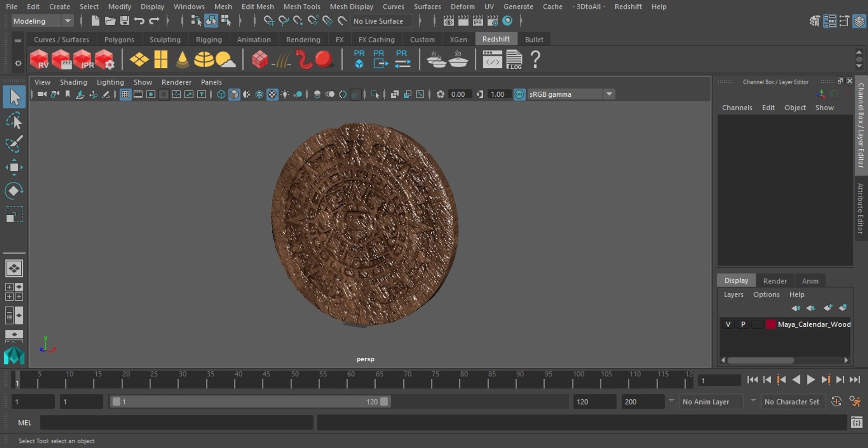Toggle playback P of Maya_Calendar_Wood layer

pos(743,324)
